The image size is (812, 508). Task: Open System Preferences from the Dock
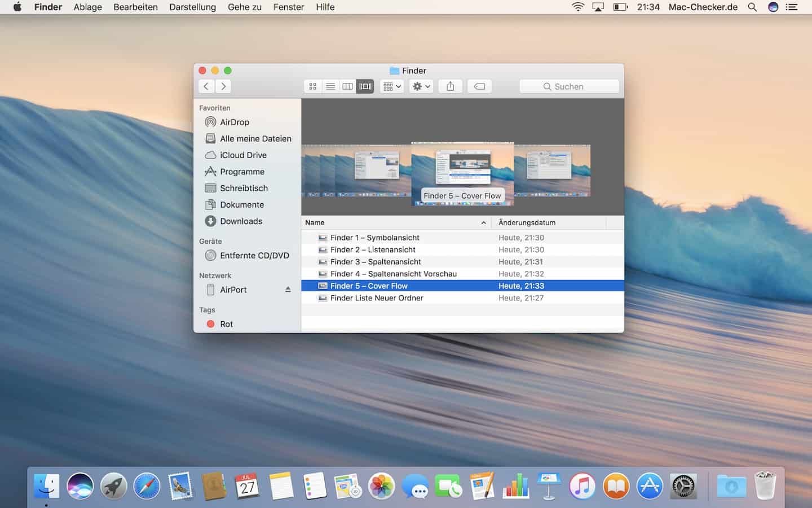tap(683, 486)
